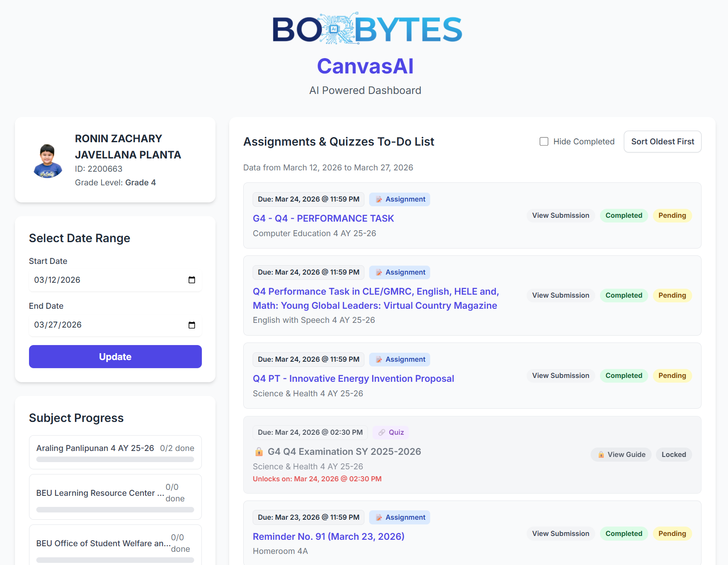Click the lock icon beside G4 Q4 Examination title
Screen dimensions: 728x565
tap(259, 451)
